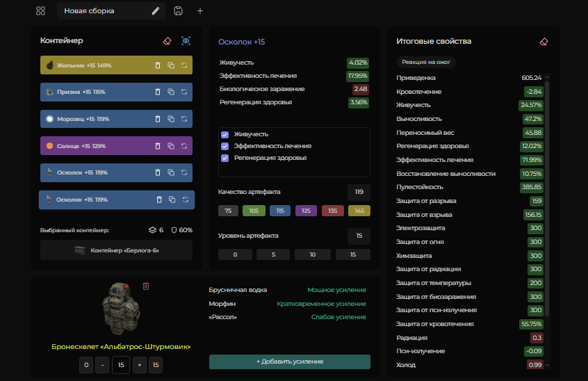Duplicate the Призма artifact using copy icon
Image resolution: width=588 pixels, height=381 pixels.
(x=171, y=92)
